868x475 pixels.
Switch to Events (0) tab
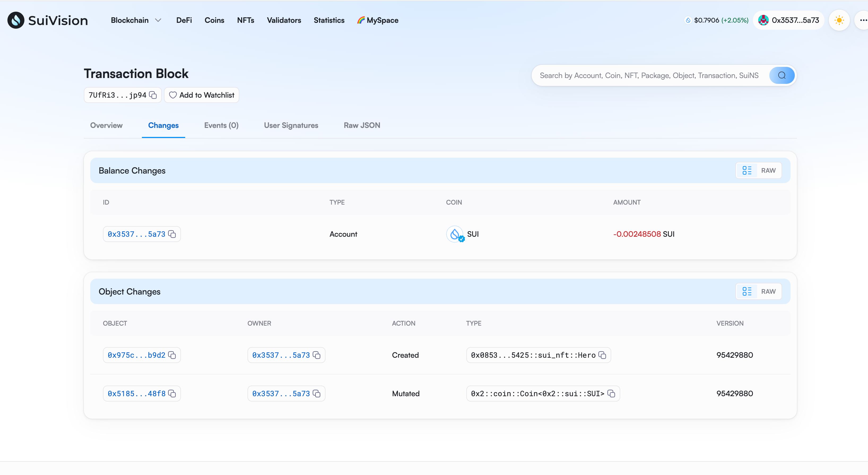(x=222, y=126)
